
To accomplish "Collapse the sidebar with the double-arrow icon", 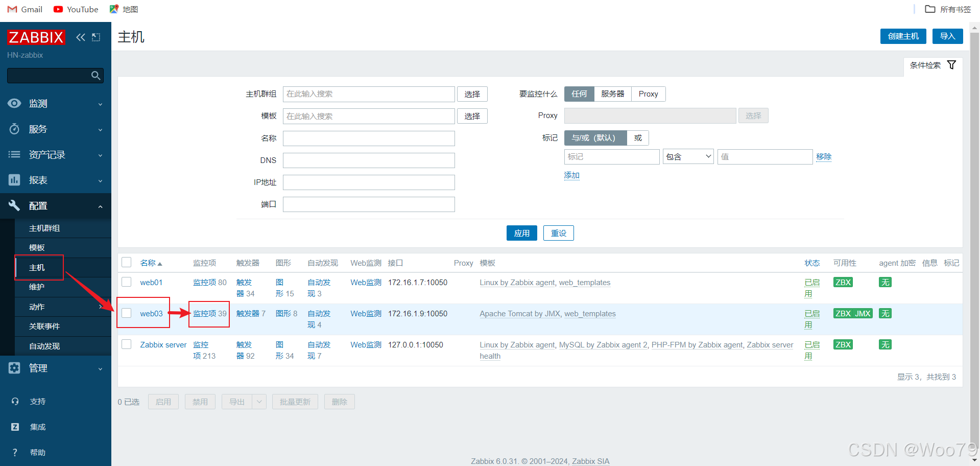I will pos(81,37).
